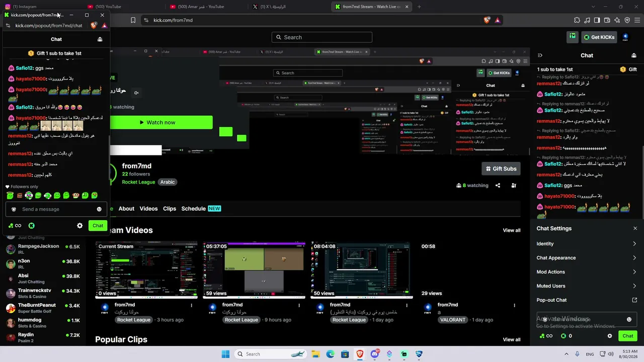Image resolution: width=644 pixels, height=362 pixels.
Task: Expand the Identity chat setting
Action: tap(587, 244)
